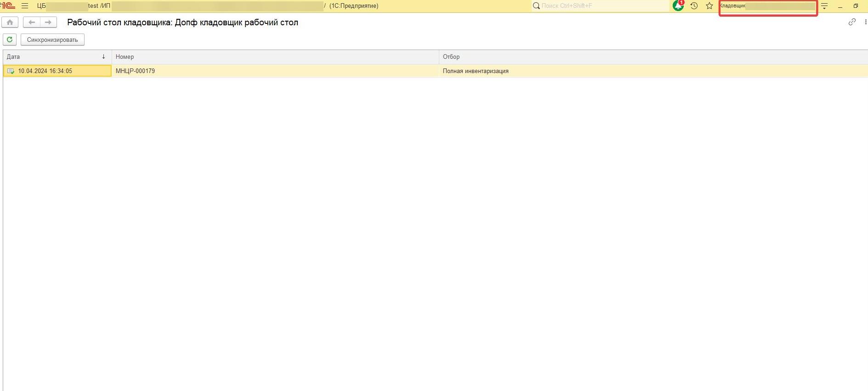Go to the home start page icon
Viewport: 868px width, 391px height.
[10, 22]
